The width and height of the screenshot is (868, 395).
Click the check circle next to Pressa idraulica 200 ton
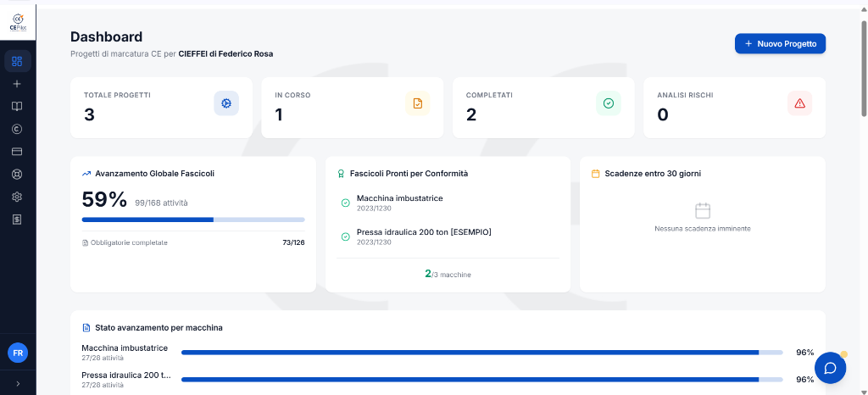click(346, 236)
